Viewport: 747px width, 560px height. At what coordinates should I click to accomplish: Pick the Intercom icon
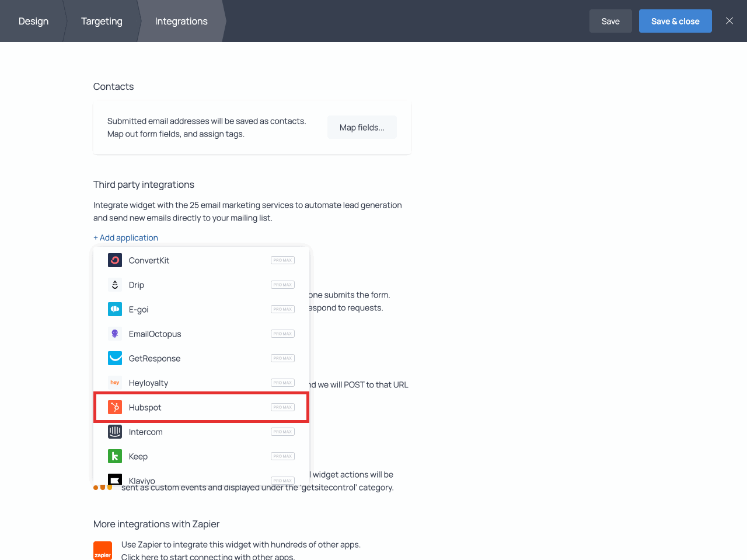tap(115, 432)
